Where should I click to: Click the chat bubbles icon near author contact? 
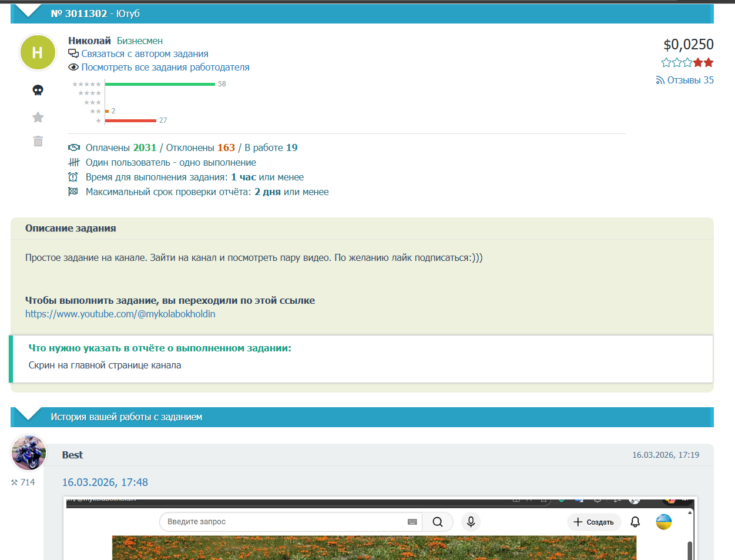(x=73, y=54)
